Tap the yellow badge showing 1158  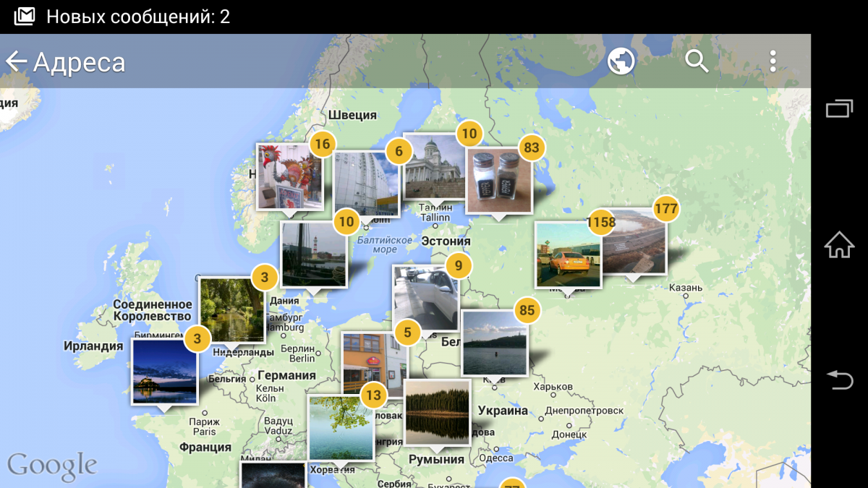pyautogui.click(x=601, y=222)
